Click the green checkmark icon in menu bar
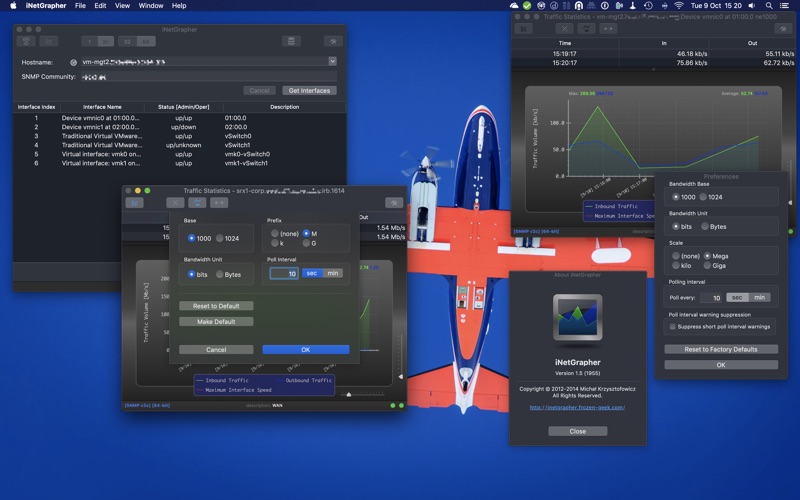Screen dimensions: 800x500 527,6
